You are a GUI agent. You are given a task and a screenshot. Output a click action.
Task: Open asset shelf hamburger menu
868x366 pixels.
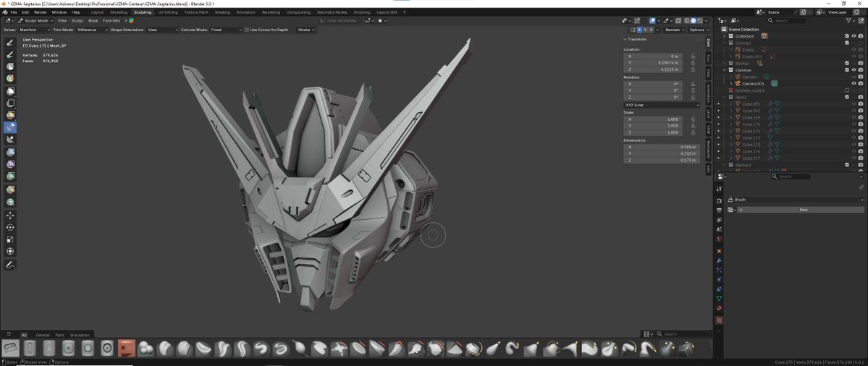click(x=8, y=334)
